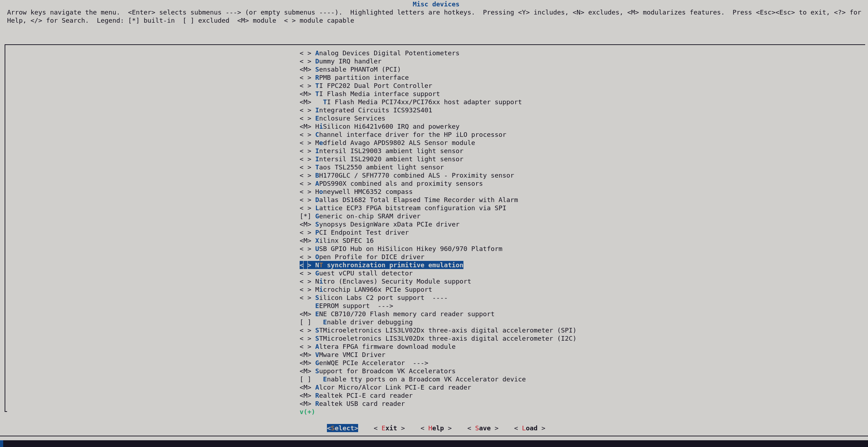Select Altera FPGA firmware download module
Image resolution: width=868 pixels, height=447 pixels.
[x=377, y=347]
